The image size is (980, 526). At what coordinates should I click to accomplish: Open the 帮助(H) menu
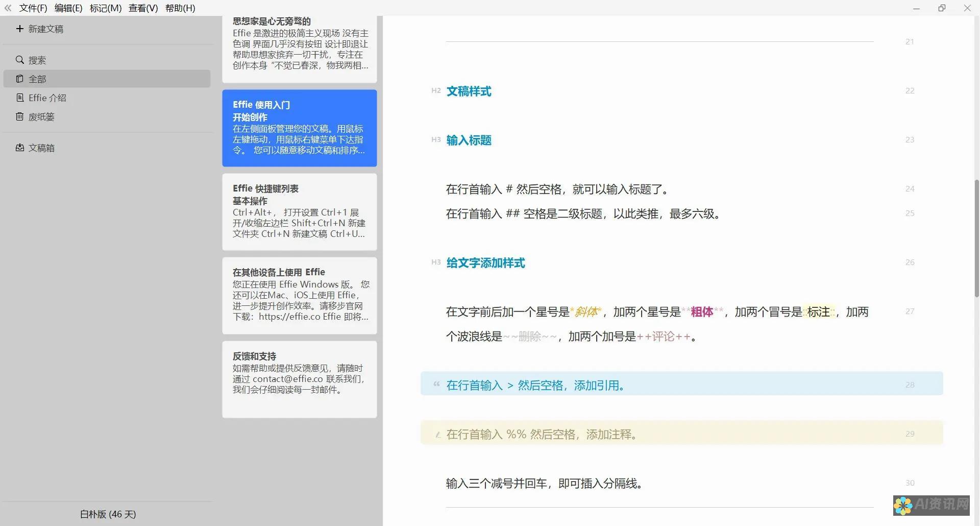tap(180, 8)
